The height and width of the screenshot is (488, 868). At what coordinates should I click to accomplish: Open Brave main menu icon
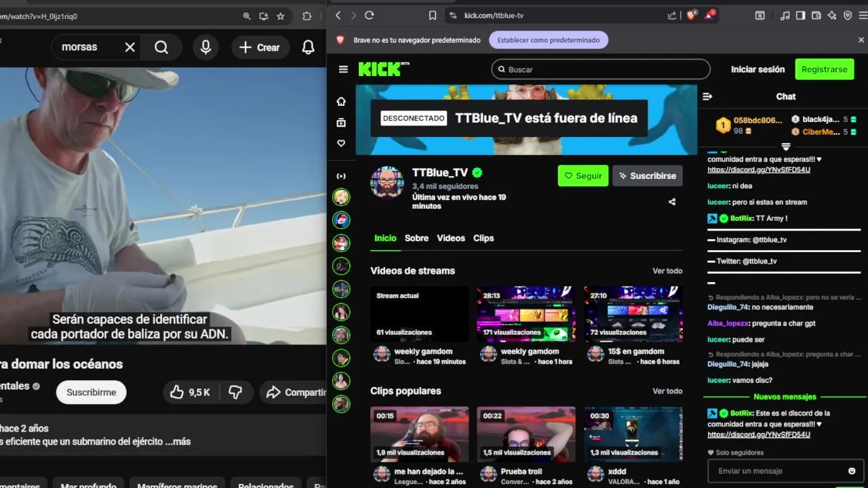coord(863,15)
